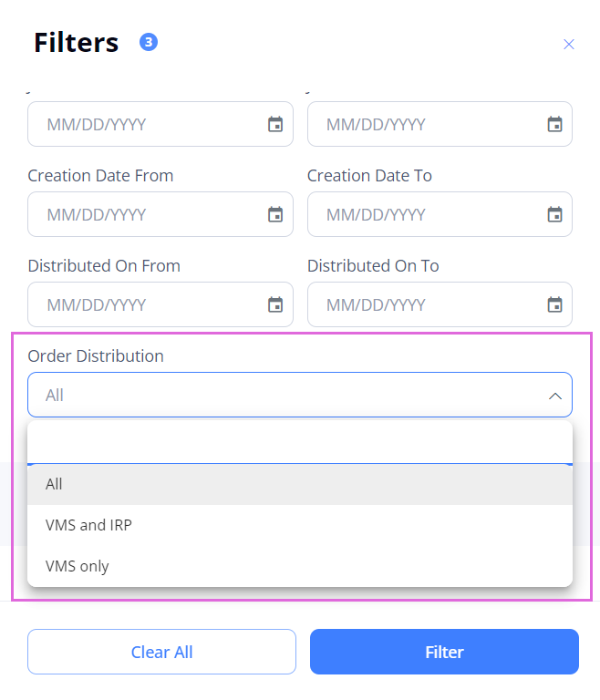Focus the Distributed On To input
The height and width of the screenshot is (700, 600).
pyautogui.click(x=440, y=304)
